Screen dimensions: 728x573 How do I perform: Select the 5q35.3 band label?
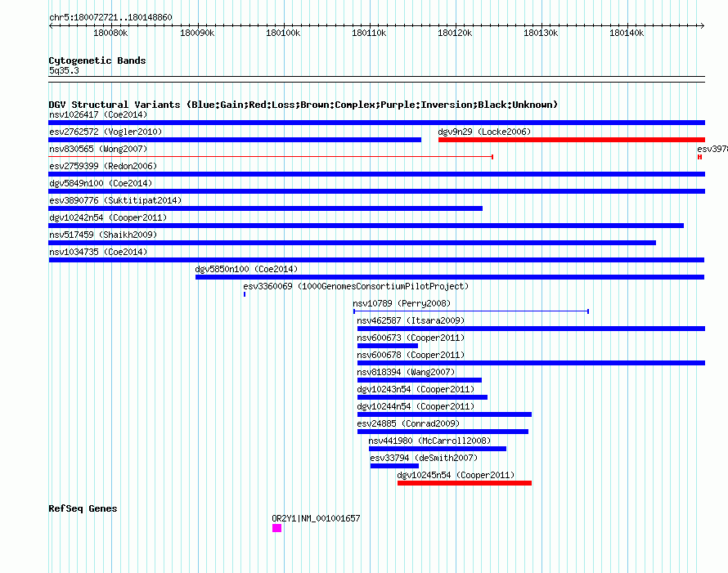(64, 70)
